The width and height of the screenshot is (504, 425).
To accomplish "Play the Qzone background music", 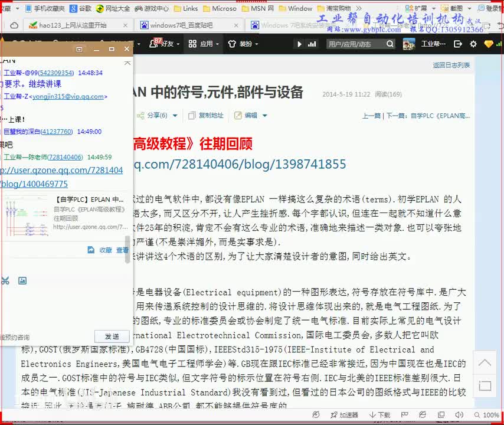I will point(299,44).
